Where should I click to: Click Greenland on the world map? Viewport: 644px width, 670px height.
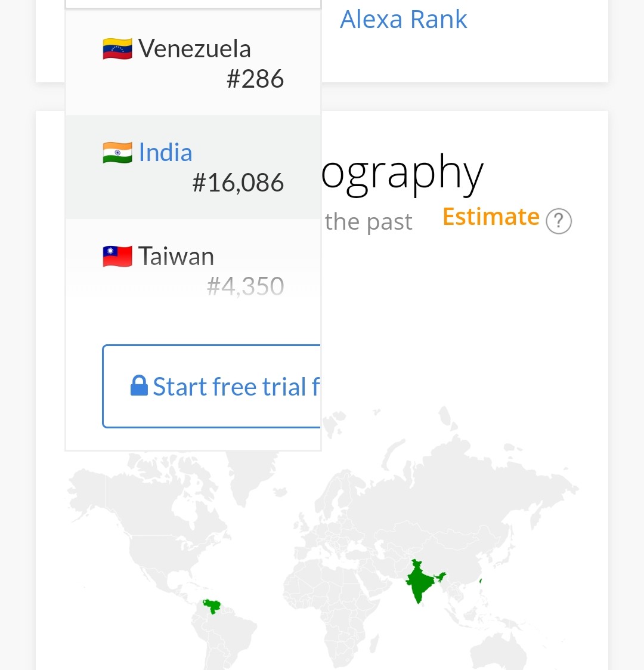[252, 474]
